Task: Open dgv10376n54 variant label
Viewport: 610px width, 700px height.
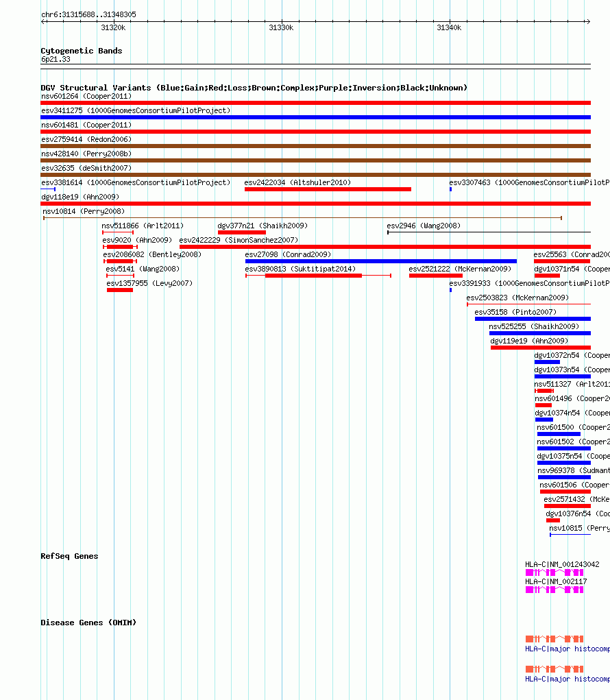Action: [x=578, y=514]
